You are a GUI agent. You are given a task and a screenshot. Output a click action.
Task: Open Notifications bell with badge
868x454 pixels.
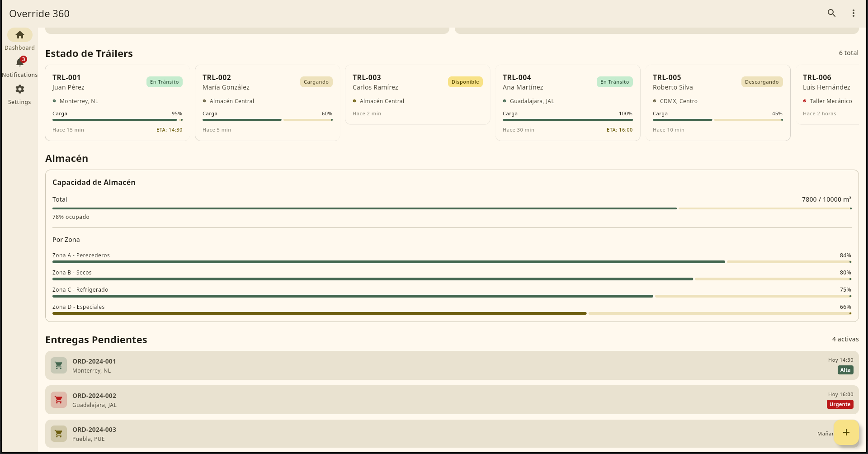point(20,62)
